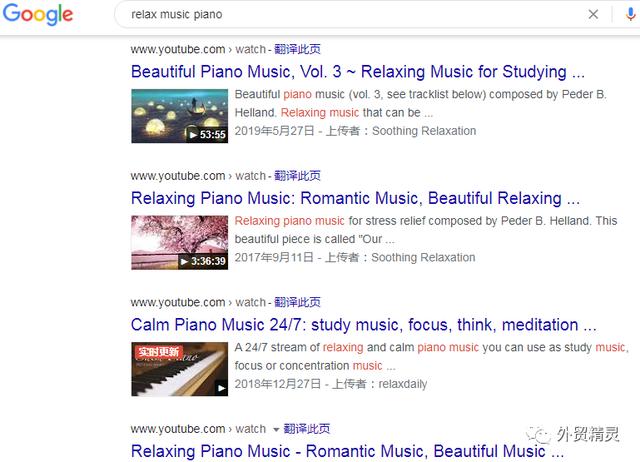Open the 53:55 lantern boat video thumbnail
The height and width of the screenshot is (462, 640).
click(180, 116)
